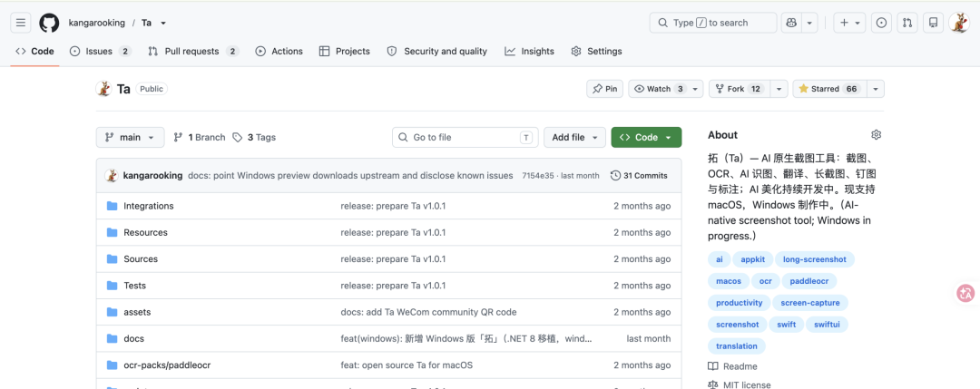Click the kangaroo repository avatar beside Ta
The image size is (980, 389).
click(103, 89)
